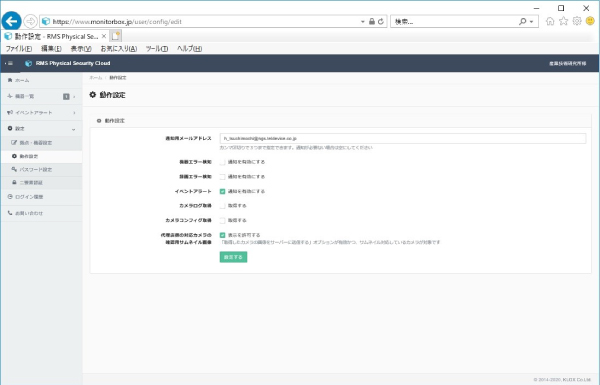The height and width of the screenshot is (385, 600).
Task: Uncheck the イベントアラート notification checkbox
Action: pos(222,191)
